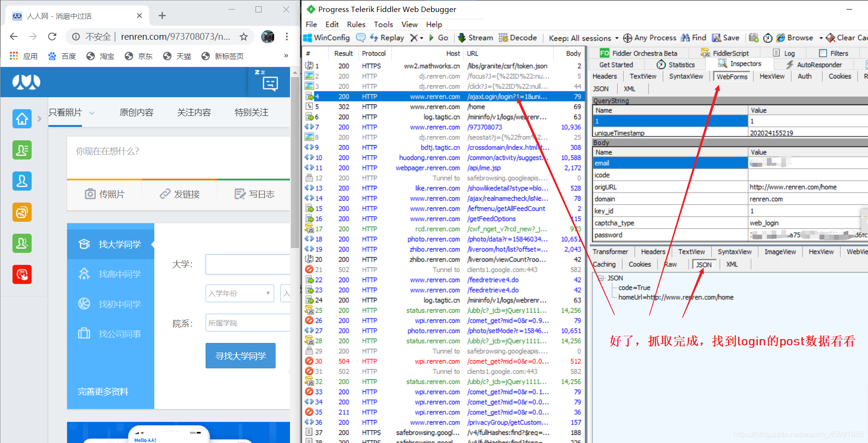This screenshot has width=868, height=443.
Task: Open the AutoResponder tab
Action: (814, 65)
